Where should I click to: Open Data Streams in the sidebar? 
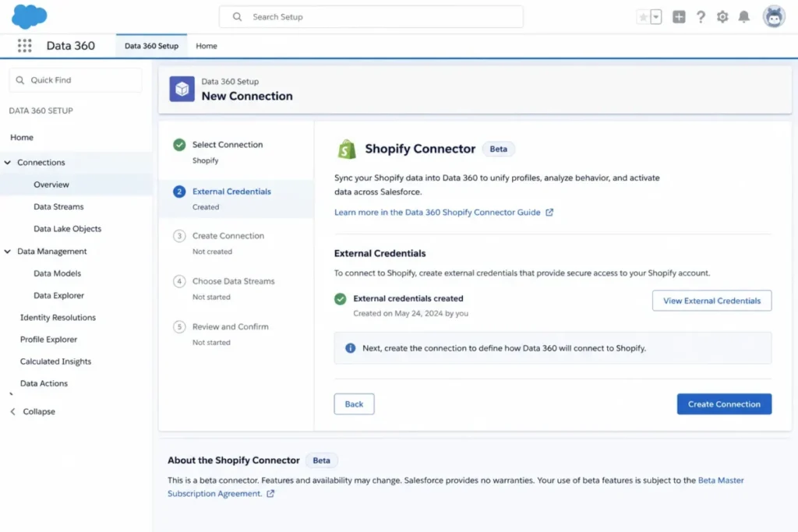(58, 206)
